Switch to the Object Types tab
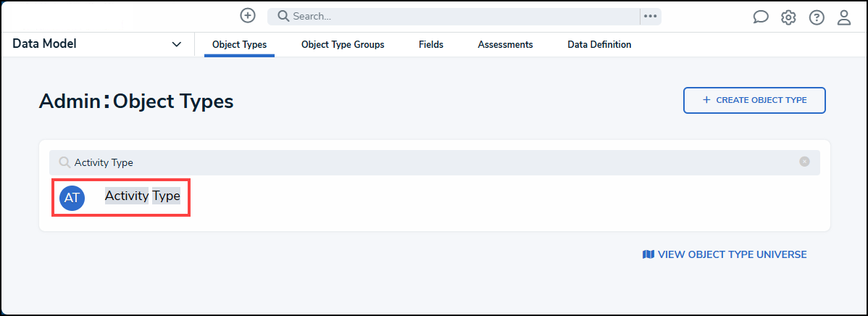868x316 pixels. click(x=239, y=45)
